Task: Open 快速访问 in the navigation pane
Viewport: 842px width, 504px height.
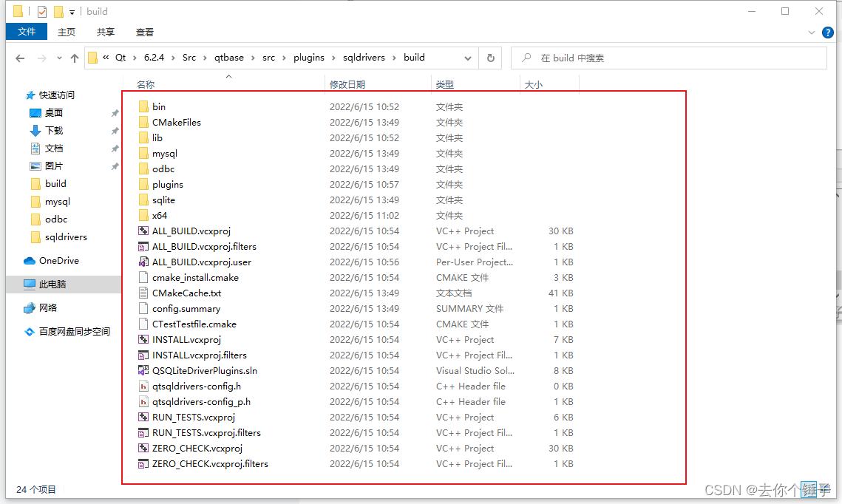Action: (x=56, y=95)
